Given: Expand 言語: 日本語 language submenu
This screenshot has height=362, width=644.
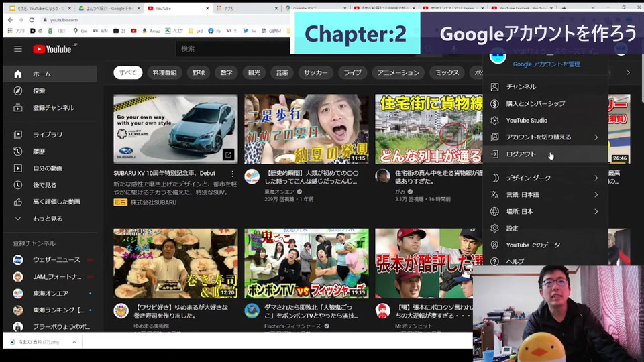Looking at the screenshot, I should tap(545, 194).
